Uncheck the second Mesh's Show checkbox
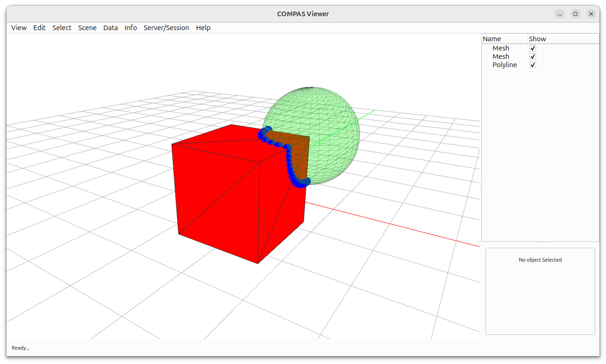606x364 pixels. click(532, 56)
